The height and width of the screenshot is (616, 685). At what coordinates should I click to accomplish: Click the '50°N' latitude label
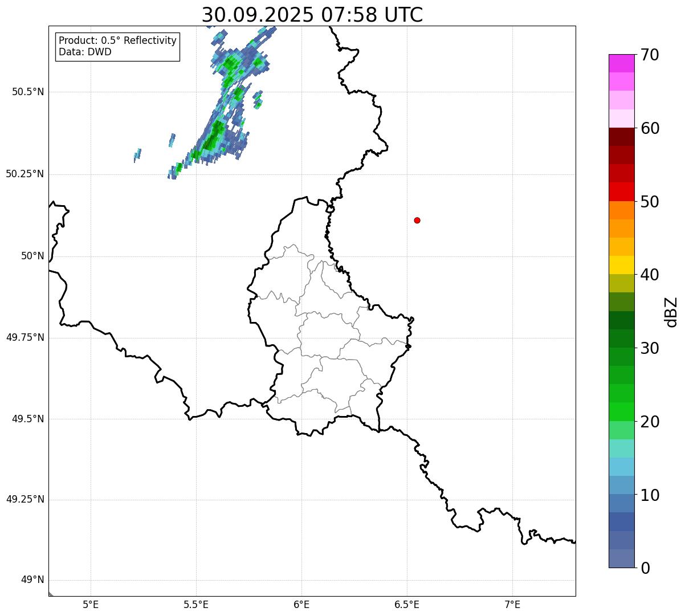(x=32, y=256)
